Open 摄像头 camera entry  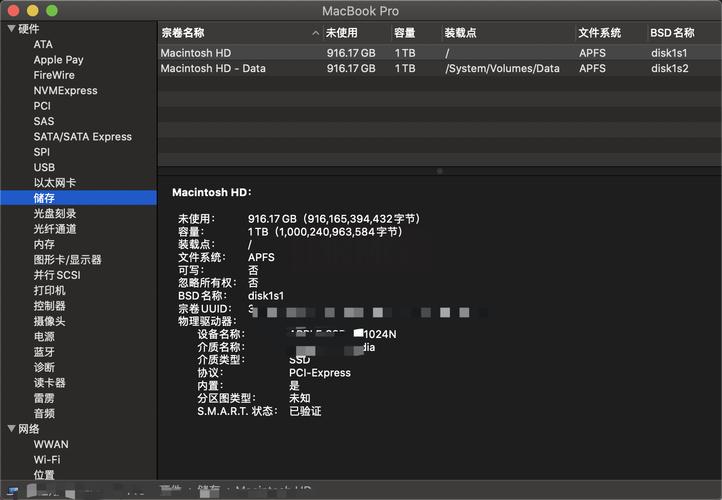click(49, 321)
